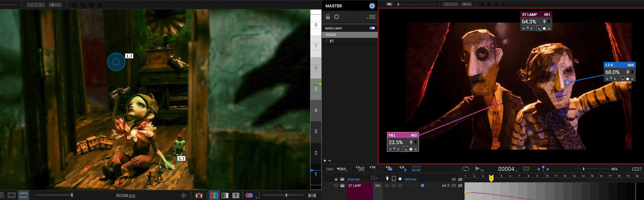Image resolution: width=644 pixels, height=200 pixels.
Task: Click the curve thumbnail icon in channel header
Action: (460, 179)
